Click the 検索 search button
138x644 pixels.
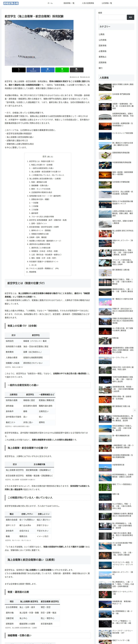[130, 17]
